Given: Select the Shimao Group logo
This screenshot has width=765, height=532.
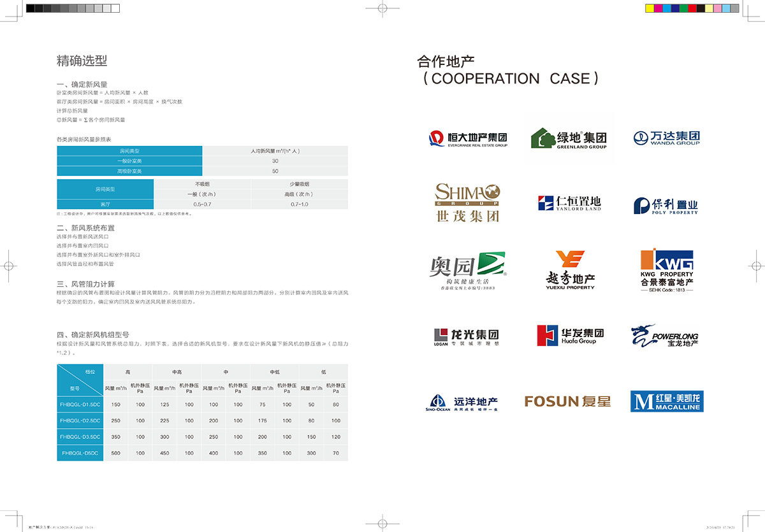Looking at the screenshot, I should coord(467,203).
